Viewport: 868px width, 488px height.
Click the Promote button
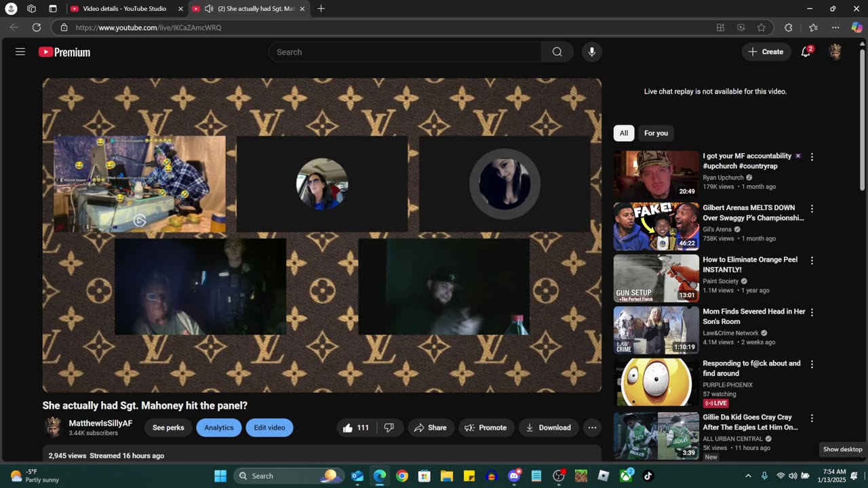click(486, 428)
